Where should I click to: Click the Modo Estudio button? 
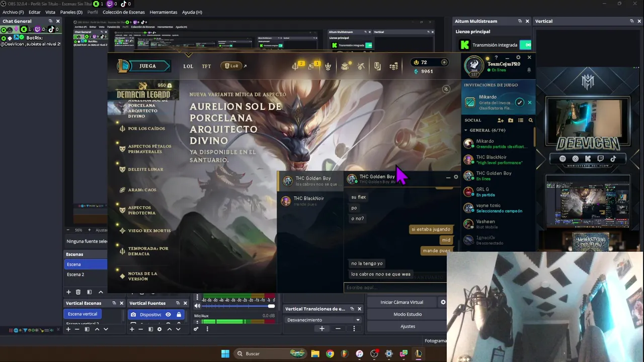pyautogui.click(x=408, y=314)
